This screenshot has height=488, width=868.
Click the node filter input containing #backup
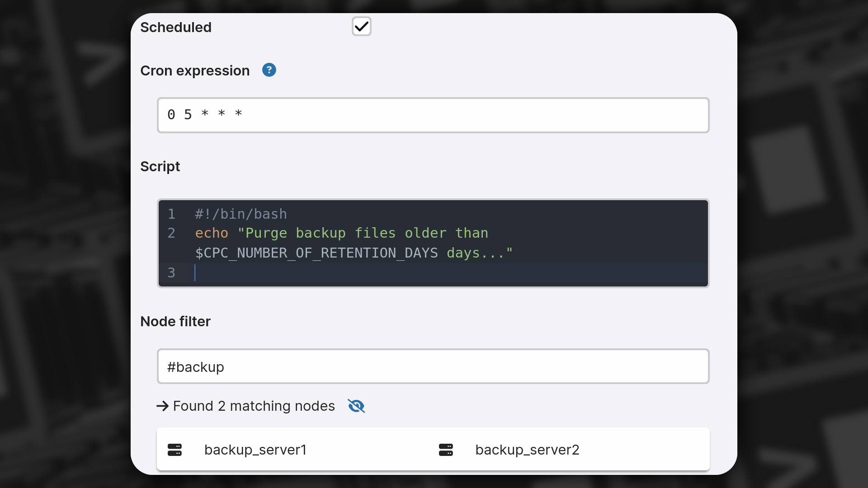(x=433, y=366)
